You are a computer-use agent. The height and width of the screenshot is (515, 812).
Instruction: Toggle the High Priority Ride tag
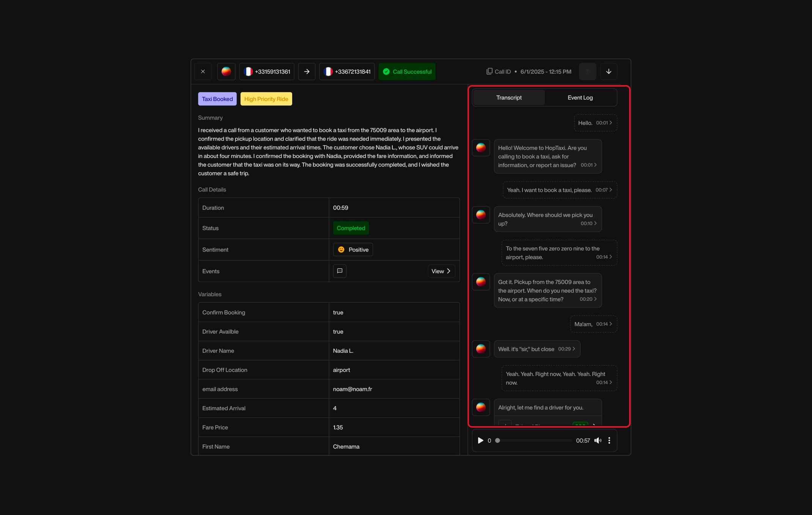tap(266, 99)
